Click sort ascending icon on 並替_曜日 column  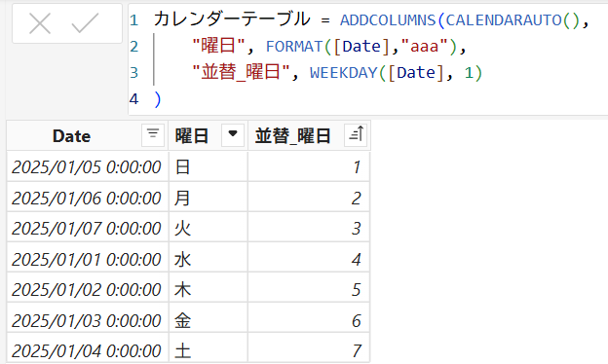tap(356, 135)
